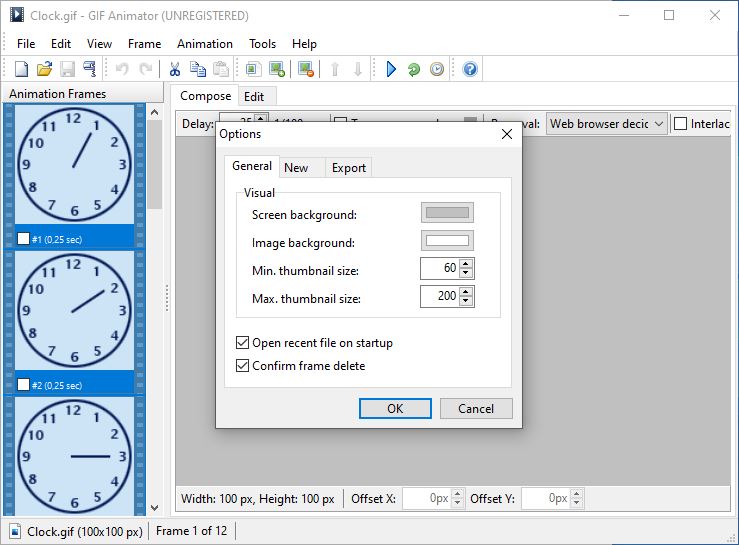Screen dimensions: 739x545
Task: Open the Frame menu
Action: 144,44
